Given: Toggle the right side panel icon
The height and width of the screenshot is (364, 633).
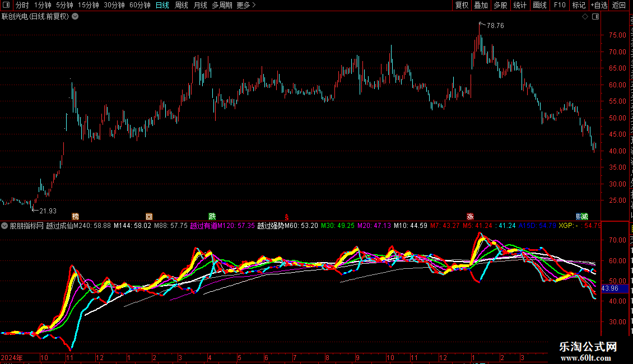Looking at the screenshot, I should (595, 17).
